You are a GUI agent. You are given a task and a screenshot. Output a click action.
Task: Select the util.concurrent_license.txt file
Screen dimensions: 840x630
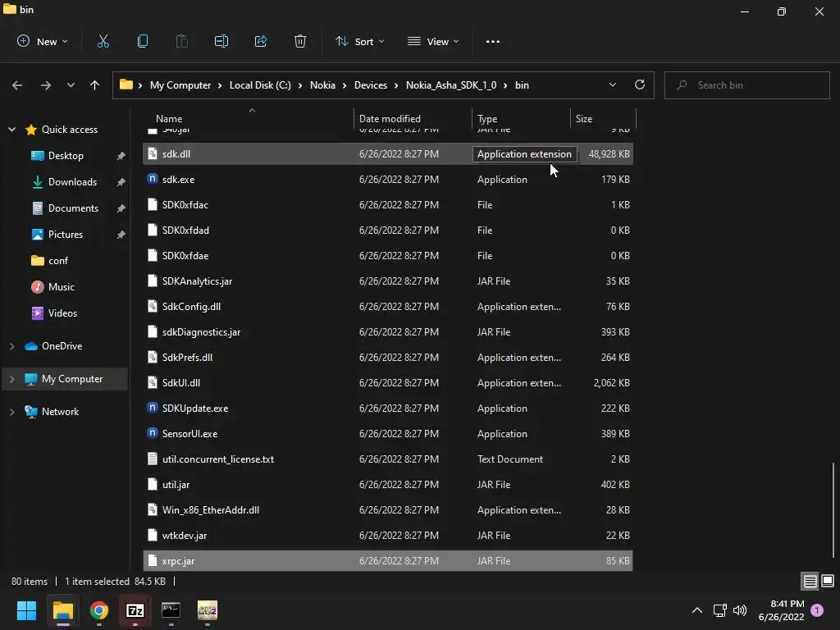click(388, 459)
